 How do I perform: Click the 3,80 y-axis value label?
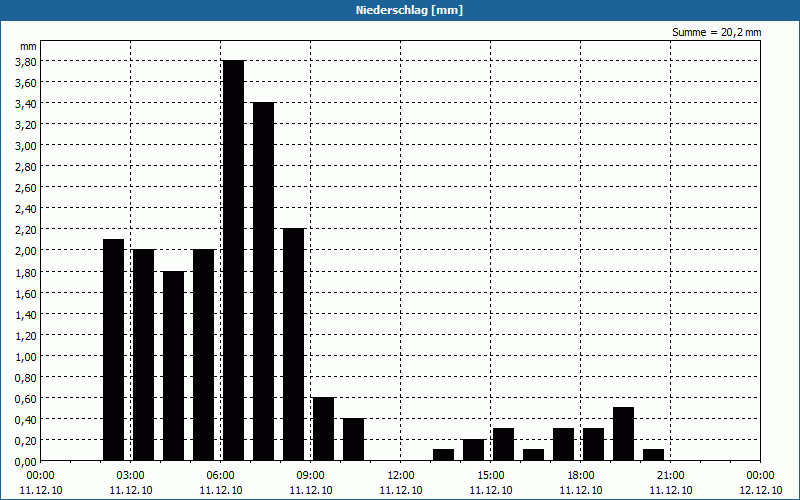coord(25,61)
